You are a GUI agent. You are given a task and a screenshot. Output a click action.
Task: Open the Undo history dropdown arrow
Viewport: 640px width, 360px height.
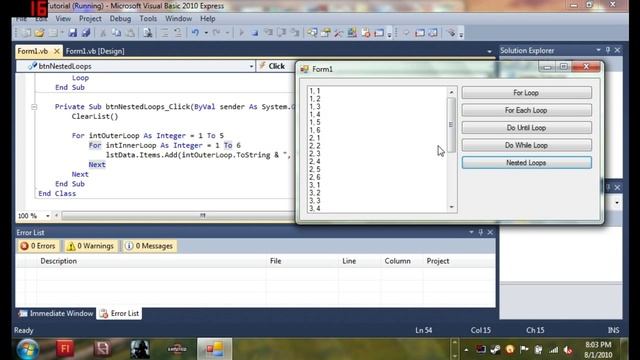tap(206, 33)
